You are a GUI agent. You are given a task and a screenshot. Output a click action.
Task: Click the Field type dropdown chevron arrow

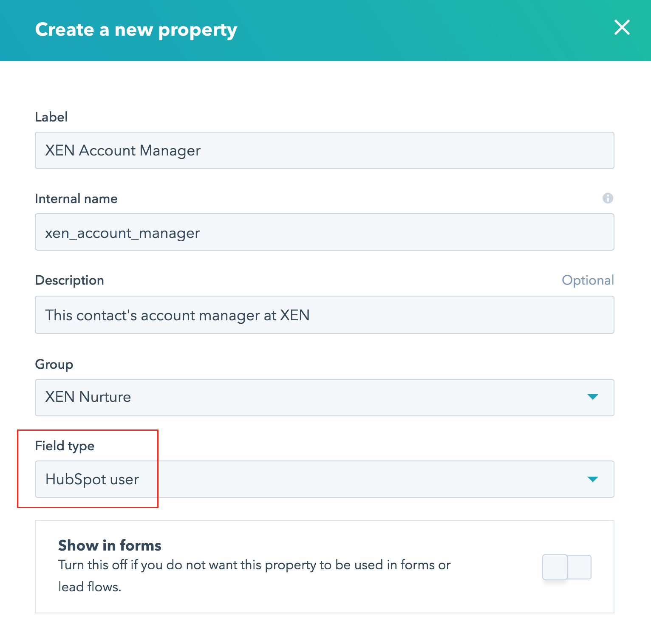pyautogui.click(x=593, y=479)
